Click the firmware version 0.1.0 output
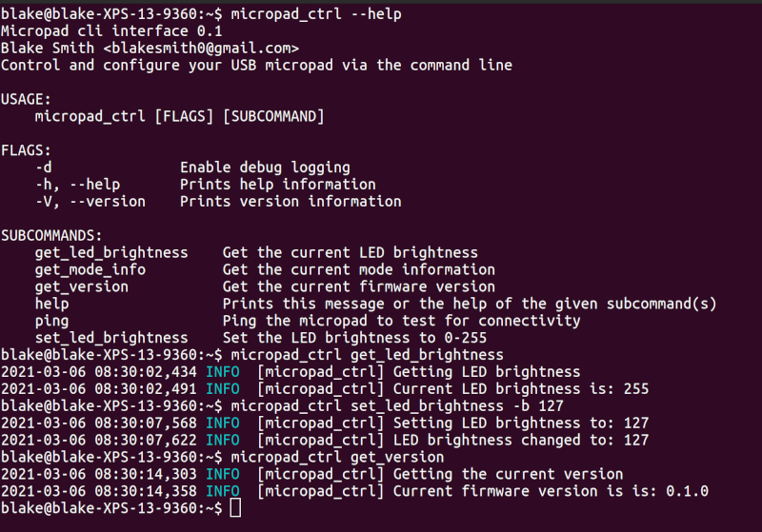The height and width of the screenshot is (532, 762). point(687,491)
